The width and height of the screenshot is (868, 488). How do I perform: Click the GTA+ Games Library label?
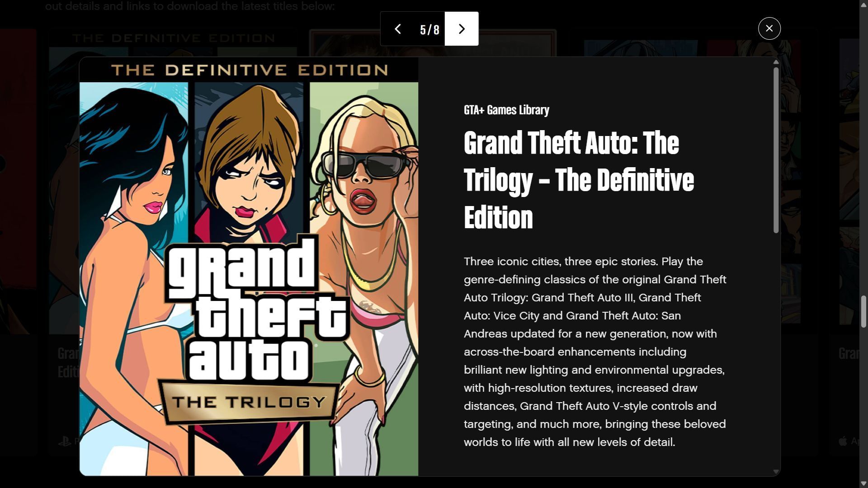point(506,110)
